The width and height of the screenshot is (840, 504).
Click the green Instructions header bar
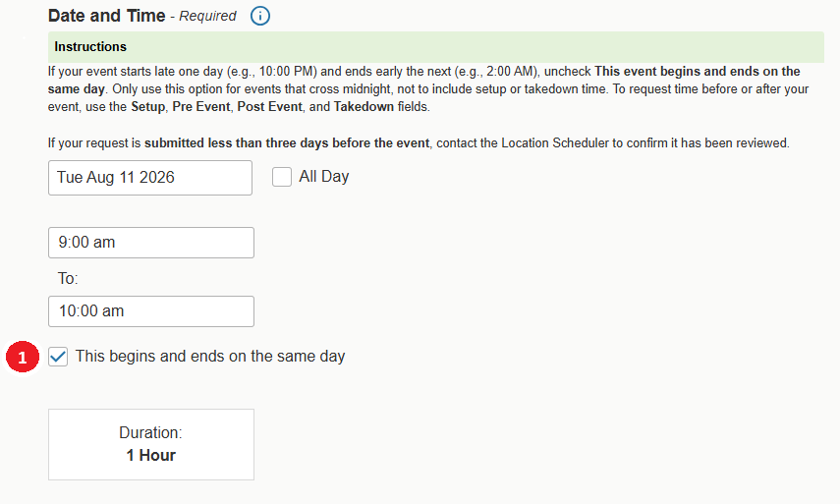tap(436, 47)
